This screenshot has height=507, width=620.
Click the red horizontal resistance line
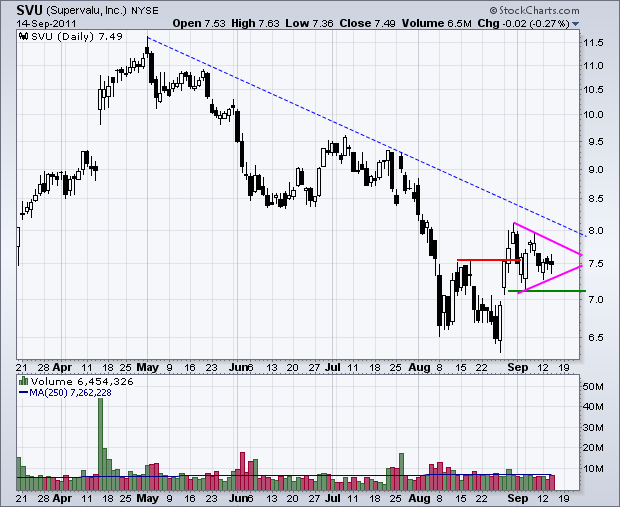(x=489, y=260)
